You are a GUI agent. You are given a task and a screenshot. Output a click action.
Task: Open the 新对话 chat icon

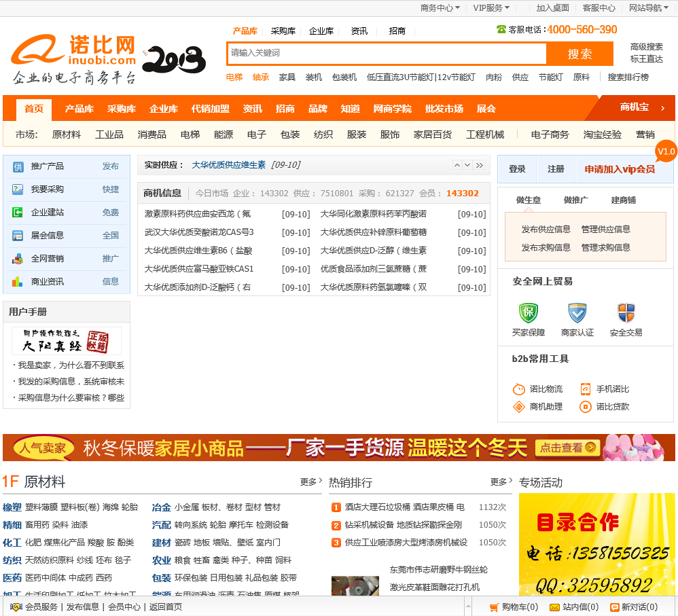click(x=614, y=607)
